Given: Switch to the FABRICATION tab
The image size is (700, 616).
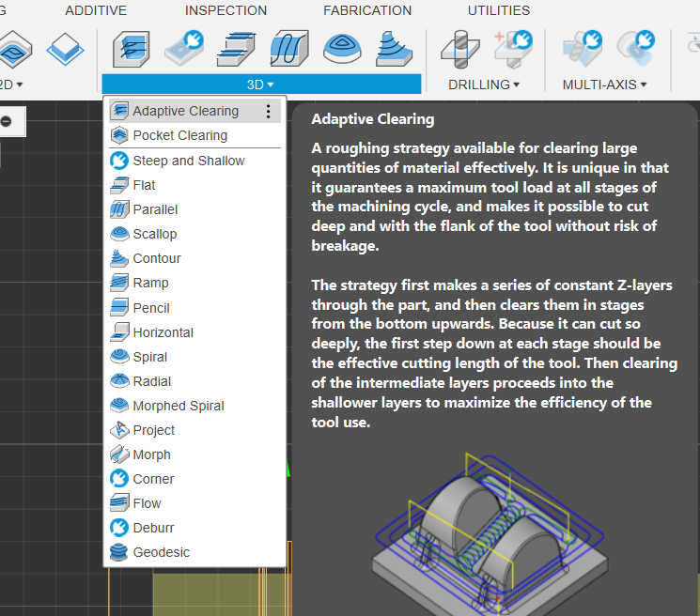Looking at the screenshot, I should (x=367, y=10).
